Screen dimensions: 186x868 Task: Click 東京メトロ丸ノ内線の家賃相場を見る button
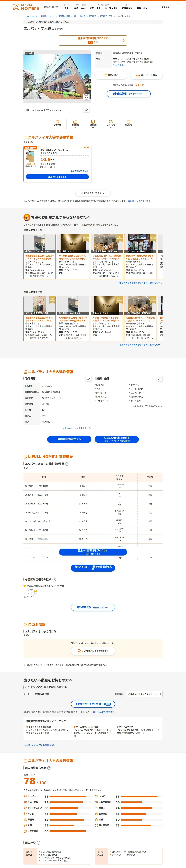click(93, 568)
